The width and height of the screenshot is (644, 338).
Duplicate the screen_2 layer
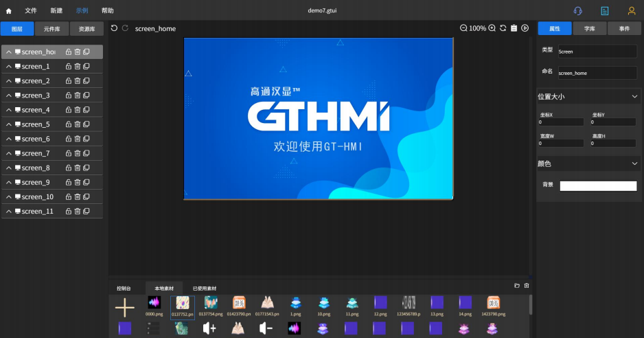pos(87,80)
